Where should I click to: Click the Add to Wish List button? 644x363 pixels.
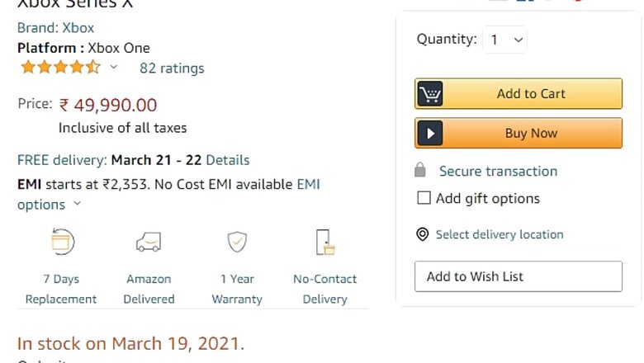[x=518, y=276]
